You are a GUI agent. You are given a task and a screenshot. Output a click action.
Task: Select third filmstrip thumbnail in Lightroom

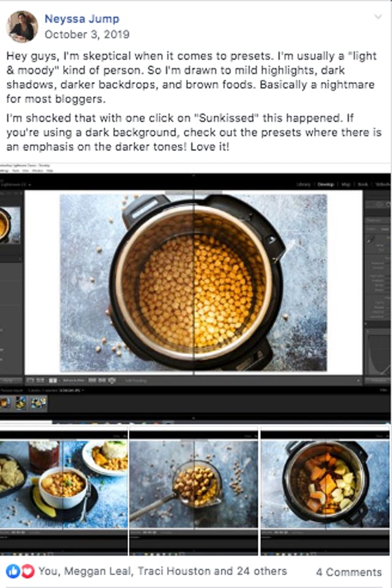coord(38,402)
